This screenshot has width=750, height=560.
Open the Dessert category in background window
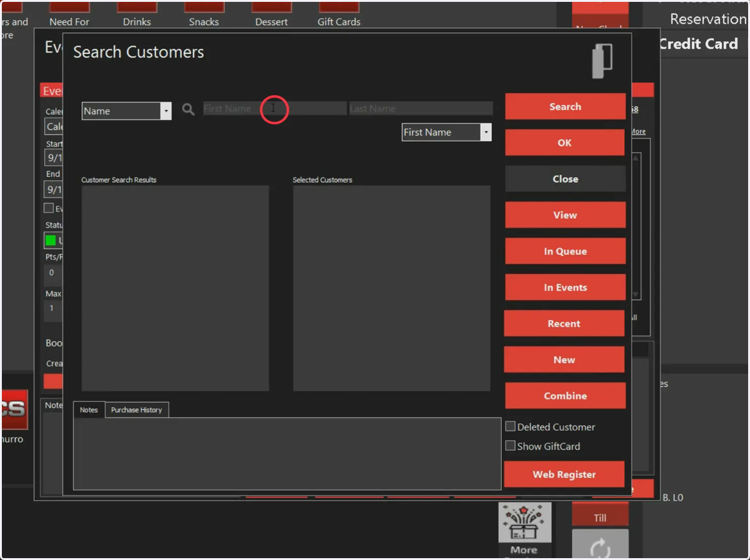point(271,14)
